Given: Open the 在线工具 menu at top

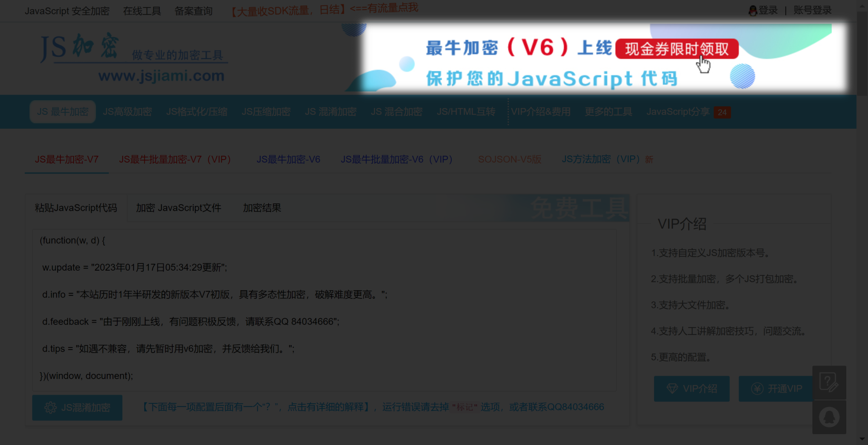Looking at the screenshot, I should pyautogui.click(x=142, y=11).
